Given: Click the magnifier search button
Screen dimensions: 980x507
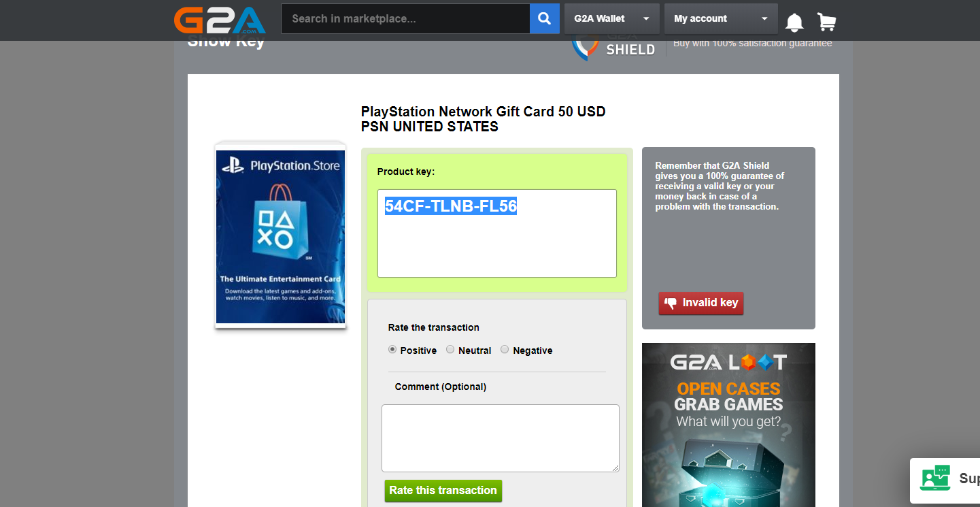Looking at the screenshot, I should pyautogui.click(x=544, y=19).
